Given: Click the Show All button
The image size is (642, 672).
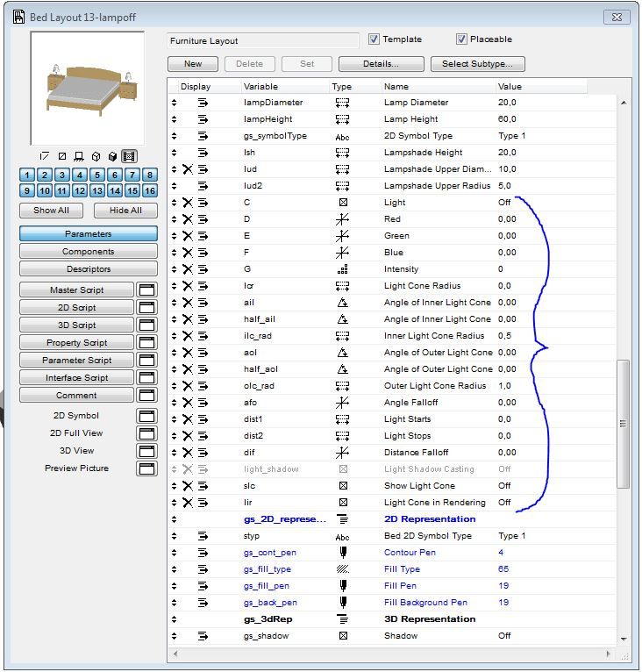Looking at the screenshot, I should click(51, 211).
